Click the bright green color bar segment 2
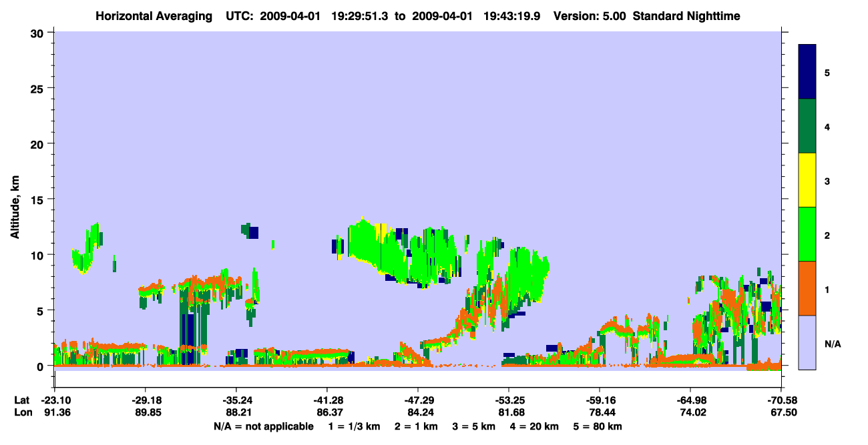The width and height of the screenshot is (868, 445). 807,234
